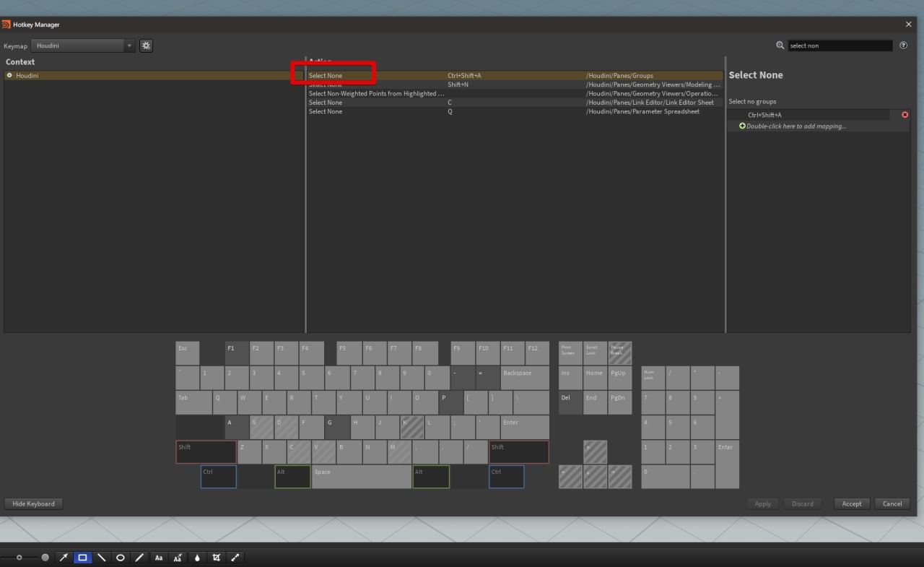Click the Home key on virtual keyboard
Viewport: 924px width, 567px height.
(x=595, y=378)
